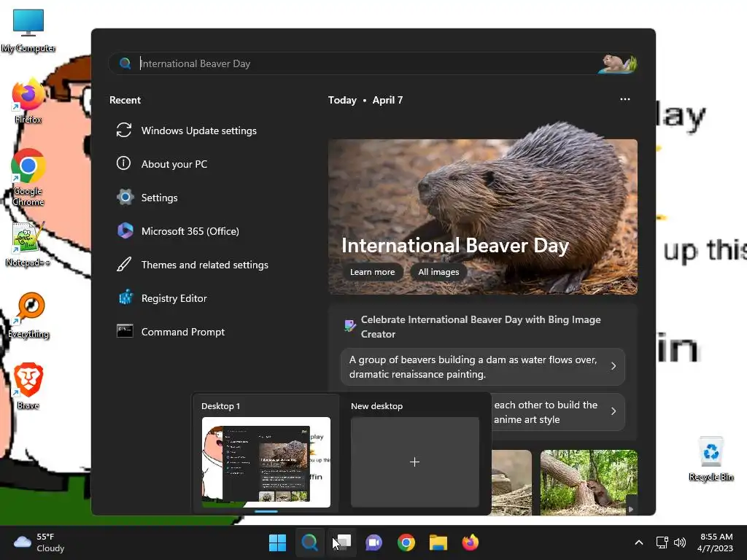Open Google Chrome desktop shortcut

28,177
